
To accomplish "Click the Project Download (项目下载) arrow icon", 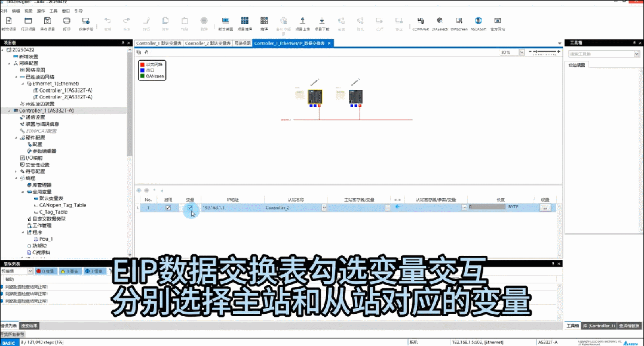I will [x=321, y=20].
